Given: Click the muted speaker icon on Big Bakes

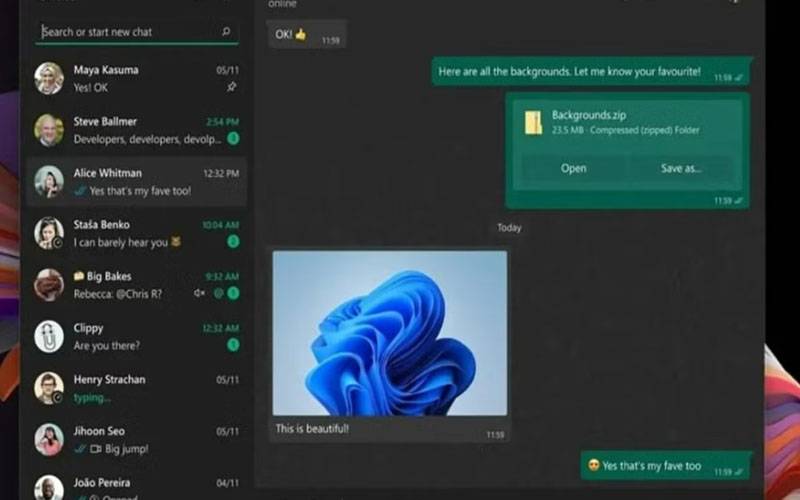Looking at the screenshot, I should tap(199, 293).
